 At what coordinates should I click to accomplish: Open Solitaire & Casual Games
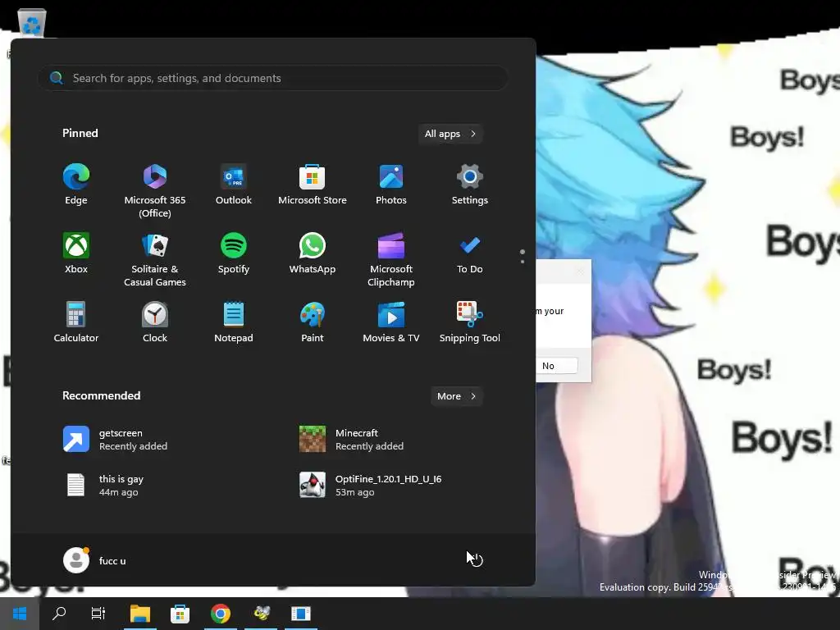[x=155, y=260]
